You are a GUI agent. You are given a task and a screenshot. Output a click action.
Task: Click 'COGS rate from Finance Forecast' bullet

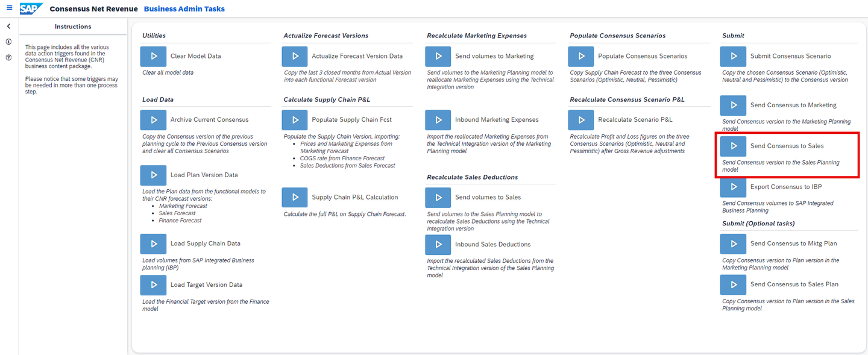(342, 158)
